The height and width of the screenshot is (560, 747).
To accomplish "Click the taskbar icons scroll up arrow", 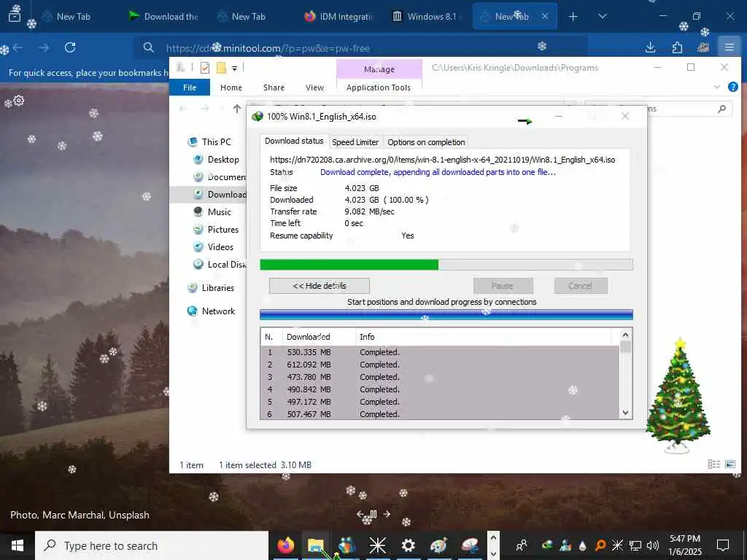I will click(x=494, y=538).
